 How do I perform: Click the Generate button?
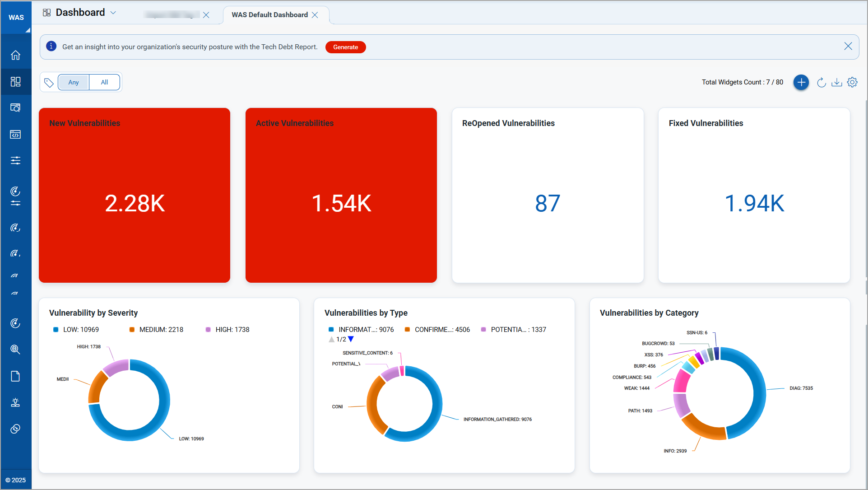pos(345,47)
